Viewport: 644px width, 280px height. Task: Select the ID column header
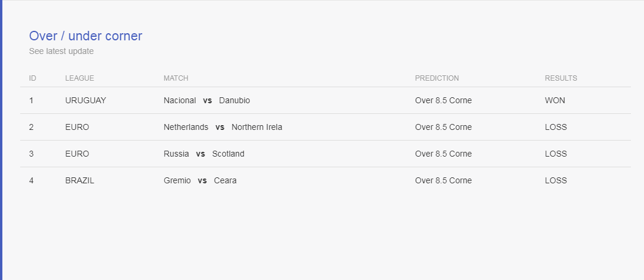pyautogui.click(x=33, y=78)
